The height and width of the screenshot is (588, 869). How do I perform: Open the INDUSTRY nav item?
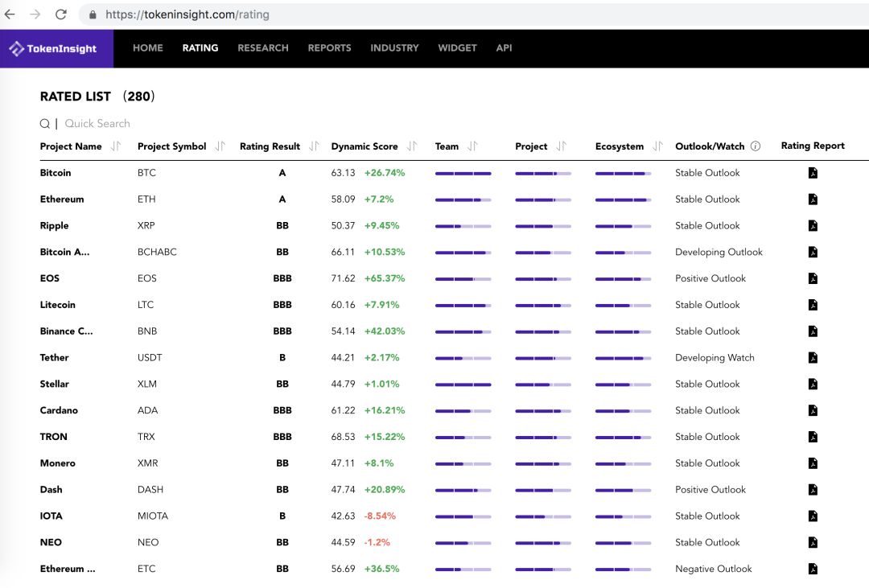point(394,48)
